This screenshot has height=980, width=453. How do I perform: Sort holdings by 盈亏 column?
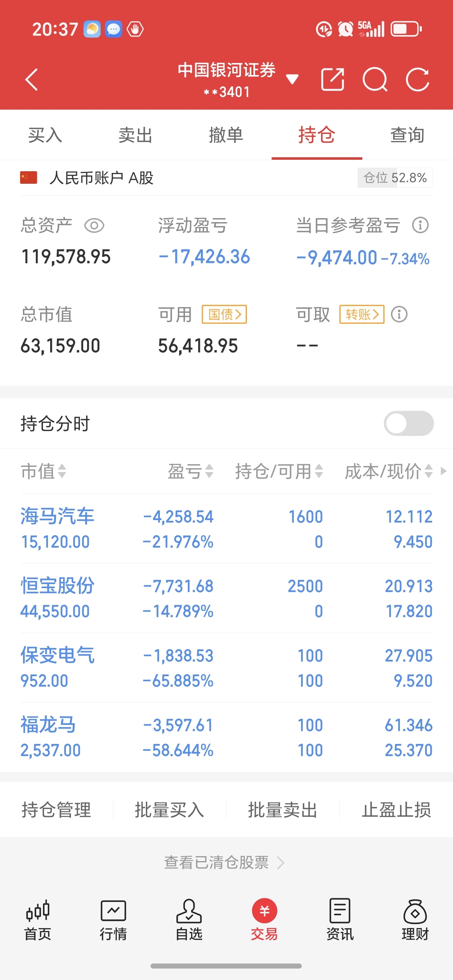pyautogui.click(x=191, y=471)
